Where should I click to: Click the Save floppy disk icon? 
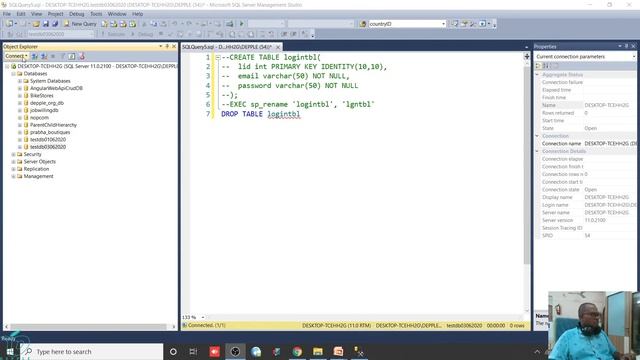pyautogui.click(x=45, y=24)
